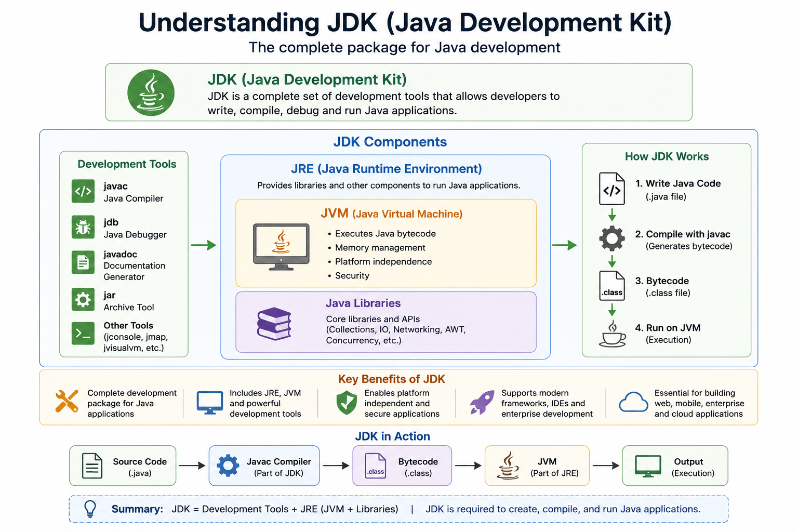Click the Write Java Code file icon
The height and width of the screenshot is (532, 798).
611,189
